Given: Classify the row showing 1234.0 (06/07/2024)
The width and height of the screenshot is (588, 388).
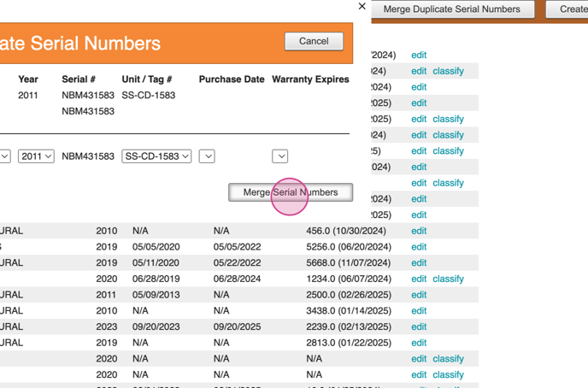Looking at the screenshot, I should click(448, 279).
